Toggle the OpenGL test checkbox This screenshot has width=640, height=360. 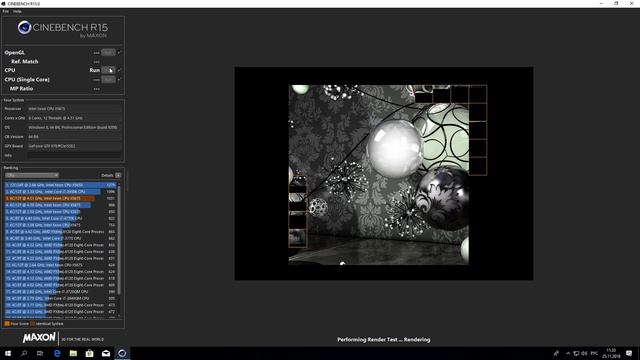[x=119, y=53]
